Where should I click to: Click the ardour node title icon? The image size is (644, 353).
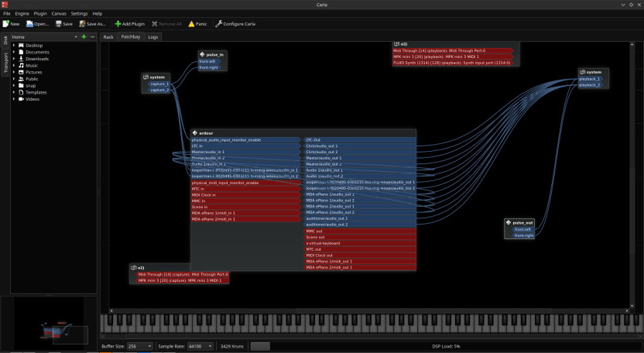point(195,133)
